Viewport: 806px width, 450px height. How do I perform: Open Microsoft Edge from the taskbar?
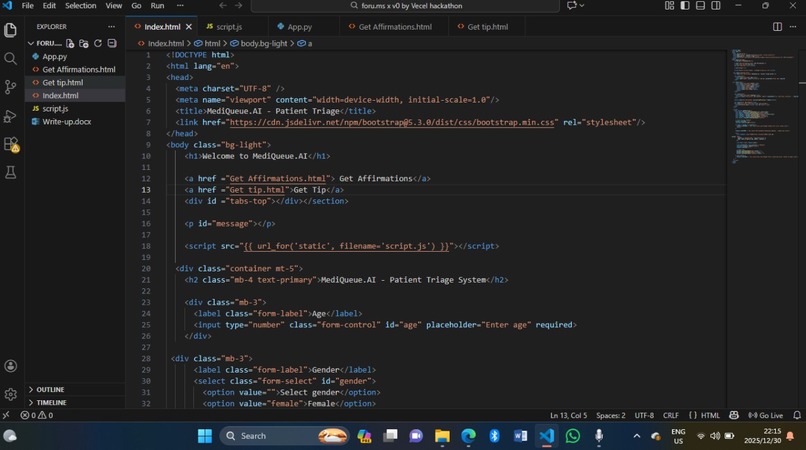pos(468,436)
